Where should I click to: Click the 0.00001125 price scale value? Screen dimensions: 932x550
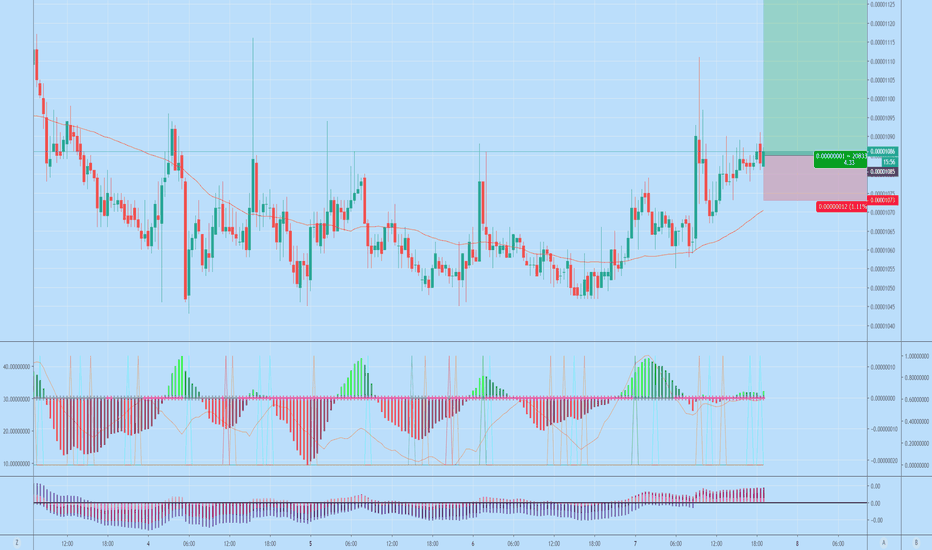click(883, 5)
